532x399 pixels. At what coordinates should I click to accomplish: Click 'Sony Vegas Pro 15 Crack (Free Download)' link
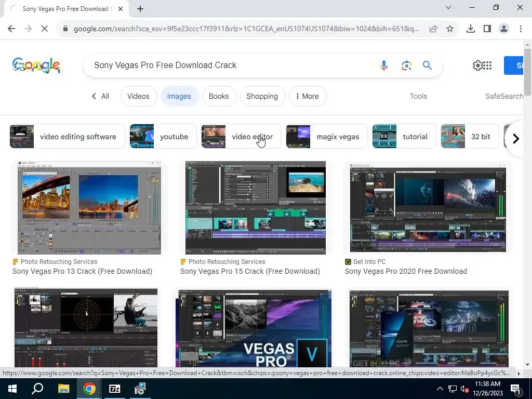coord(250,271)
